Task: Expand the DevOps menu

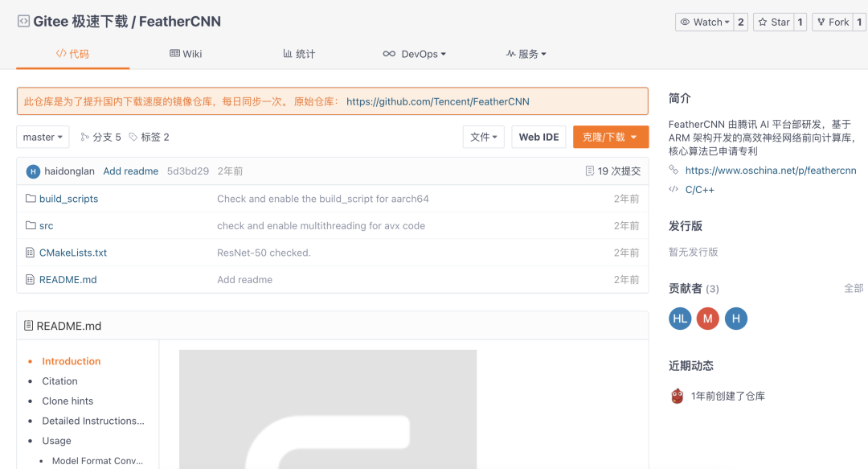Action: [x=415, y=54]
